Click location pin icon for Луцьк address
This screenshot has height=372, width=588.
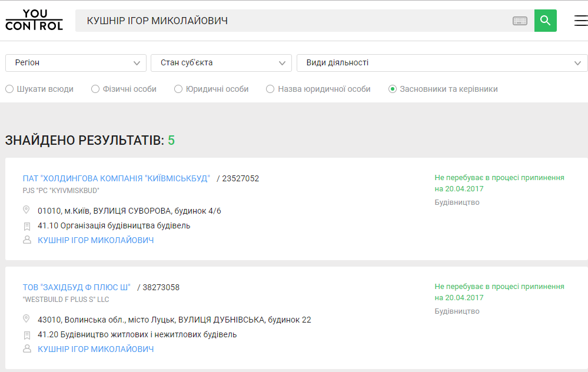(26, 319)
